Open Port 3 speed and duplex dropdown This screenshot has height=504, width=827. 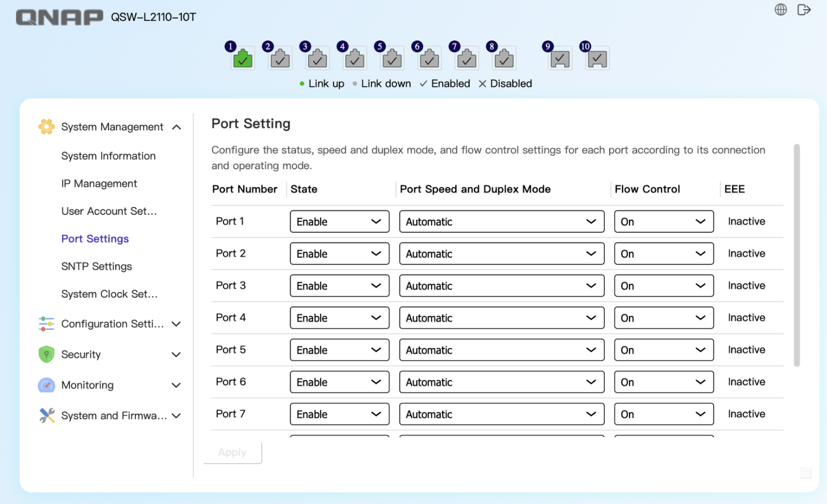(501, 286)
